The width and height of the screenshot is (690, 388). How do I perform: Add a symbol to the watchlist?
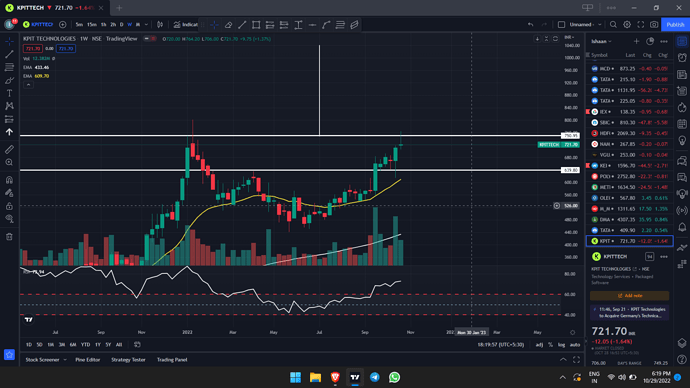click(x=636, y=41)
